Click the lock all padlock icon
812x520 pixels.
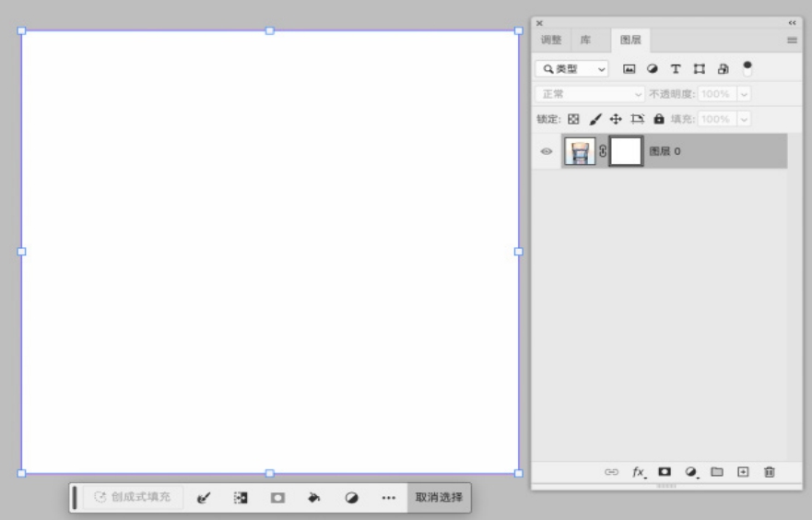(x=659, y=119)
